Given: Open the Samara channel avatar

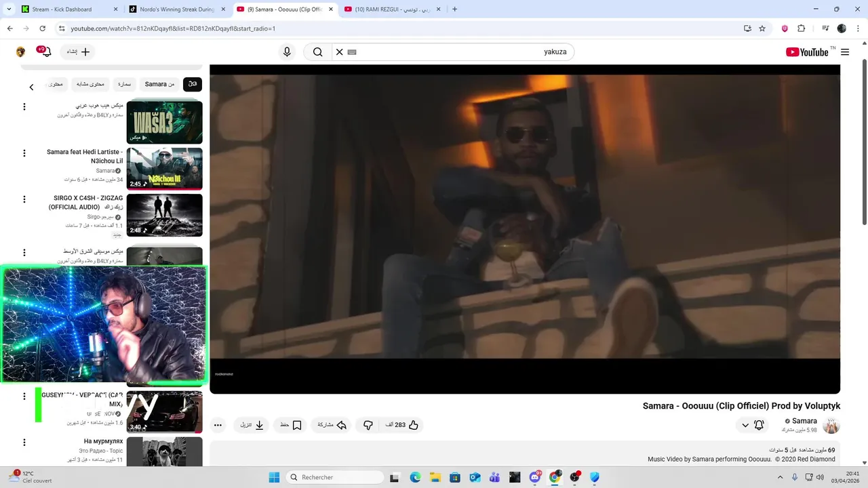Looking at the screenshot, I should coord(831,425).
